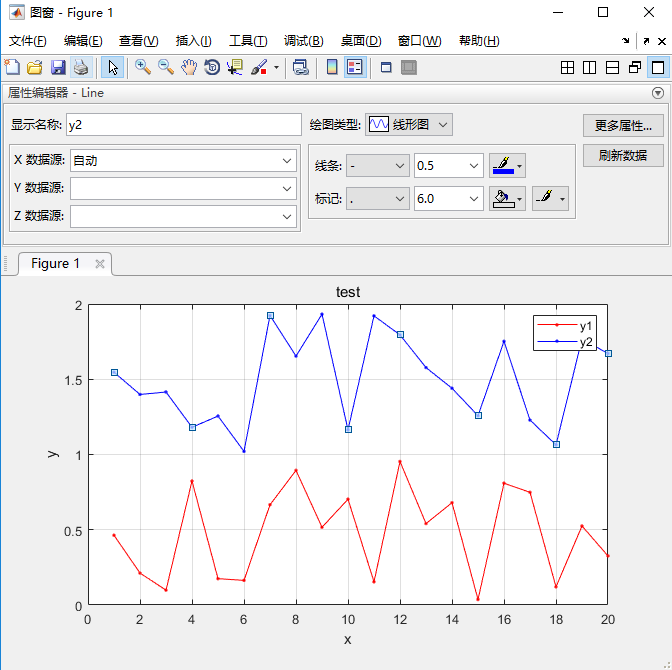This screenshot has width=672, height=670.
Task: Expand the 线条 style dropdown
Action: click(x=378, y=166)
